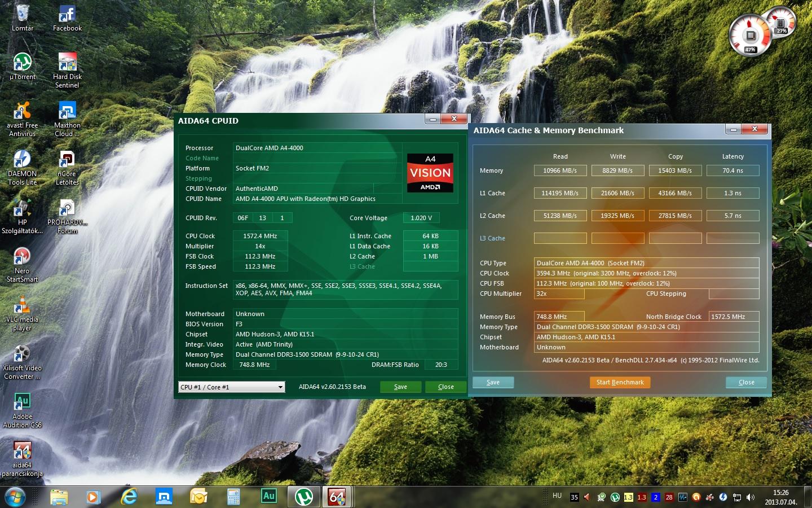This screenshot has width=812, height=508.
Task: Click Close in AIDA64 CPUID window
Action: pos(445,387)
